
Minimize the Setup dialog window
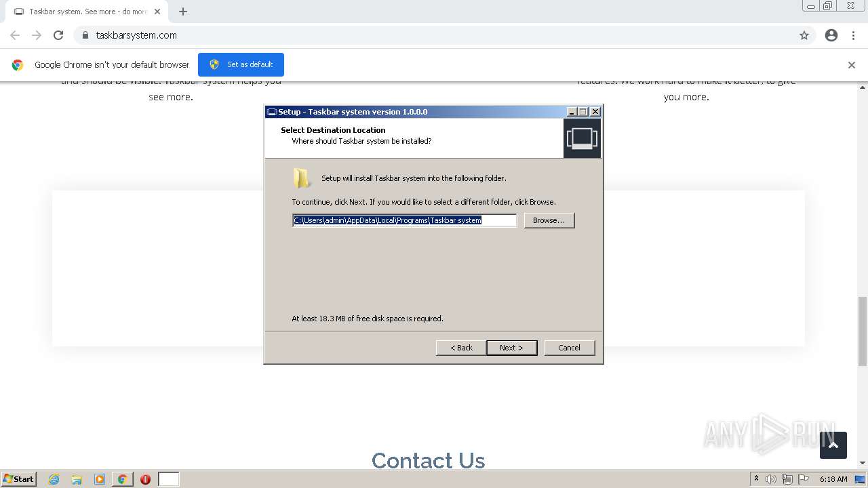(571, 112)
